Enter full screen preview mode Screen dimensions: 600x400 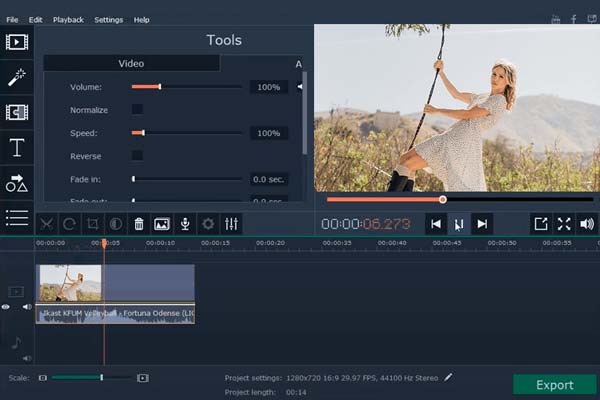[x=564, y=224]
